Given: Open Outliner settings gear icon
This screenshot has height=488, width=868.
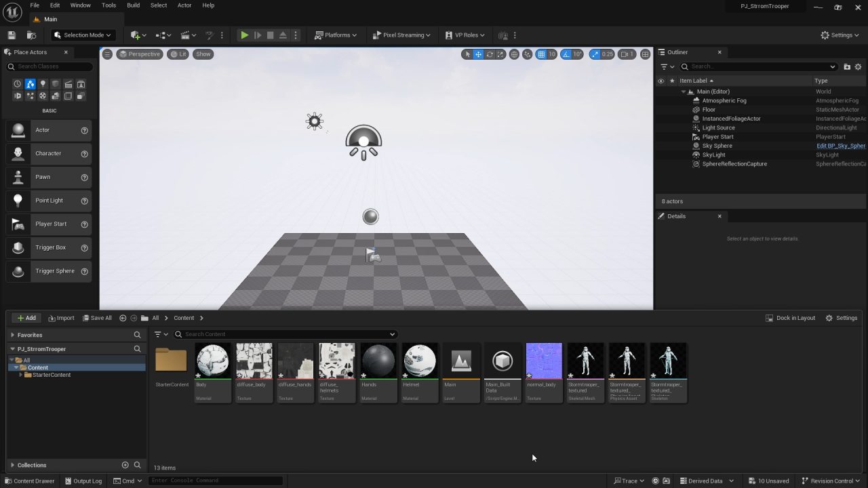Looking at the screenshot, I should click(x=858, y=66).
